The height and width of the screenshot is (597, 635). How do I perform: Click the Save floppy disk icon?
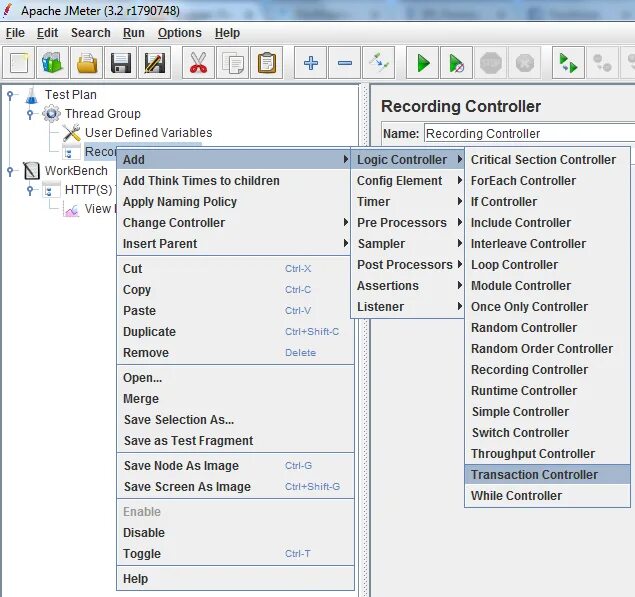121,63
